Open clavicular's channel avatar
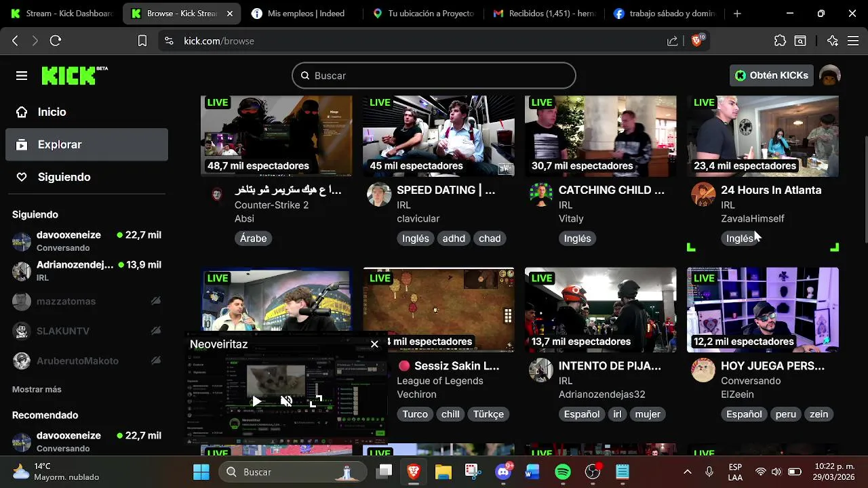This screenshot has width=868, height=488. pyautogui.click(x=379, y=195)
